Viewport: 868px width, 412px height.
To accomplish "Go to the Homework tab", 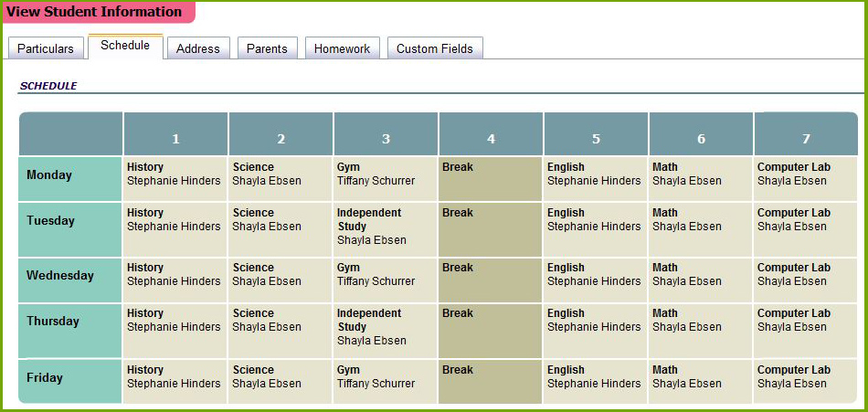I will 342,49.
